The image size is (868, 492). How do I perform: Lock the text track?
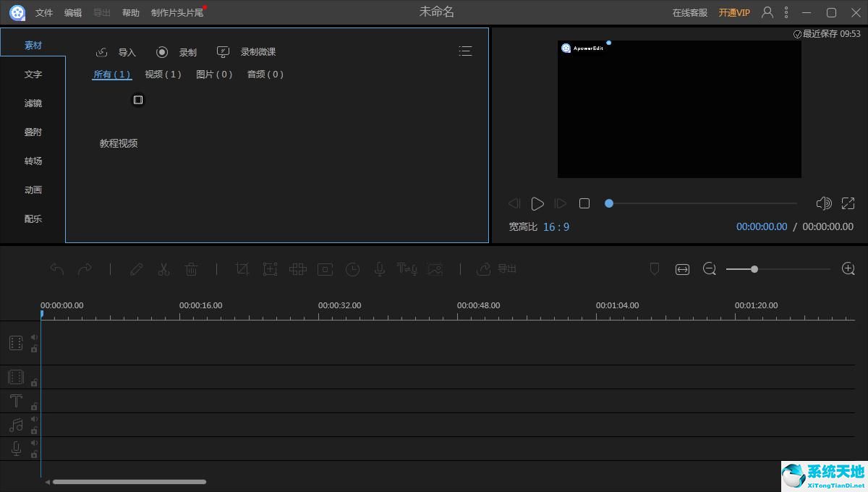point(34,407)
